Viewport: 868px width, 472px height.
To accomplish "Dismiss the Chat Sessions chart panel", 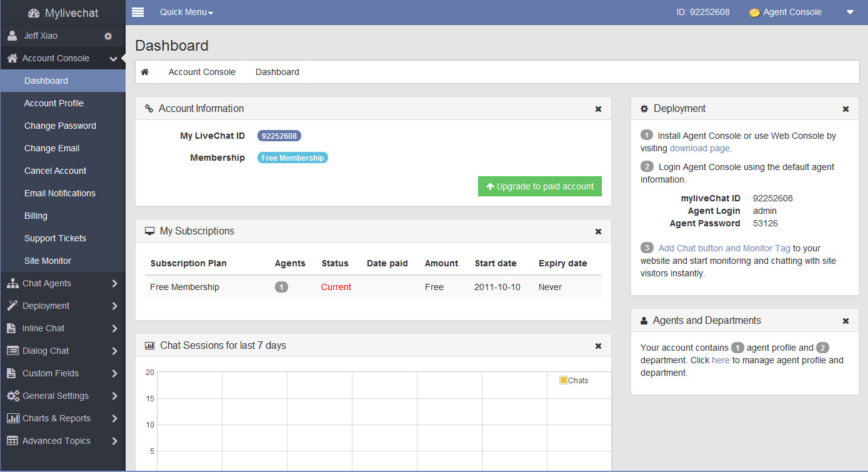I will 598,346.
